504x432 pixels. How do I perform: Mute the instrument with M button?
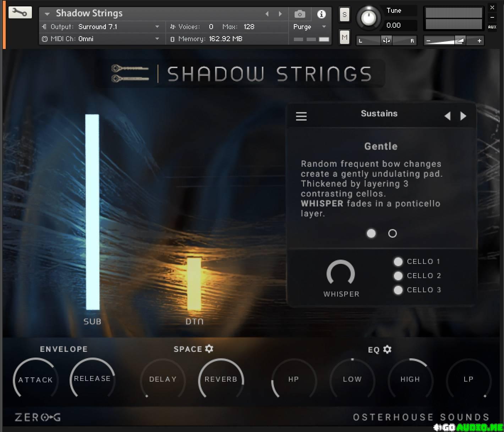click(x=344, y=37)
